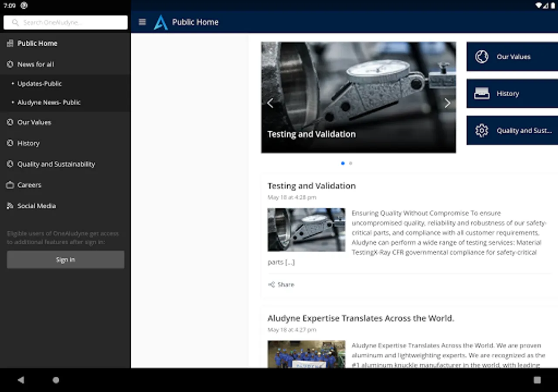Click the share icon under Testing and Validation

point(271,284)
